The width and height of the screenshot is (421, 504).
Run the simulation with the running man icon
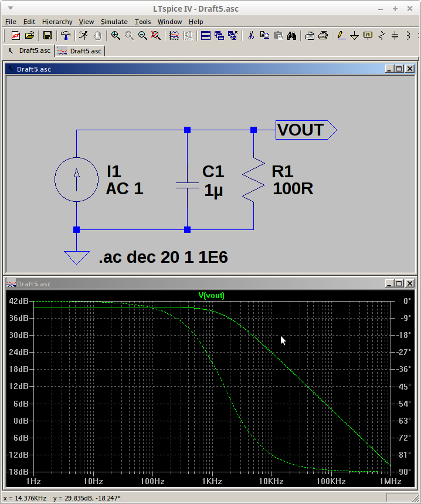pyautogui.click(x=83, y=35)
